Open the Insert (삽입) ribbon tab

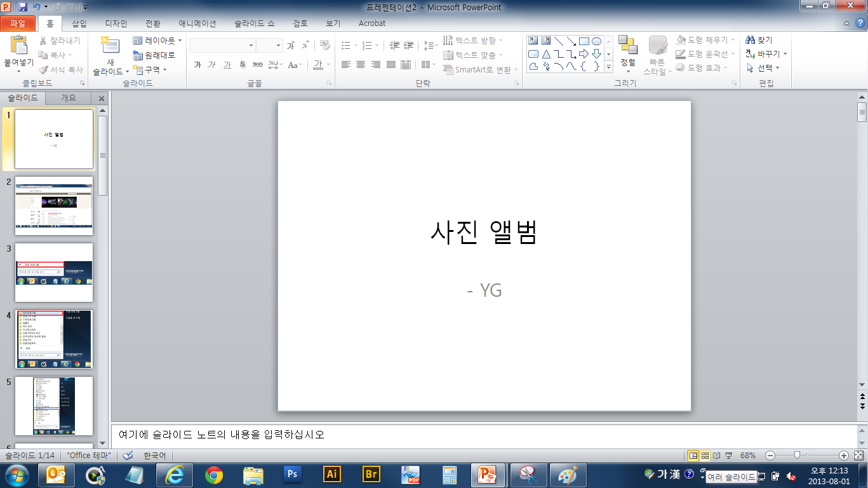pyautogui.click(x=79, y=24)
